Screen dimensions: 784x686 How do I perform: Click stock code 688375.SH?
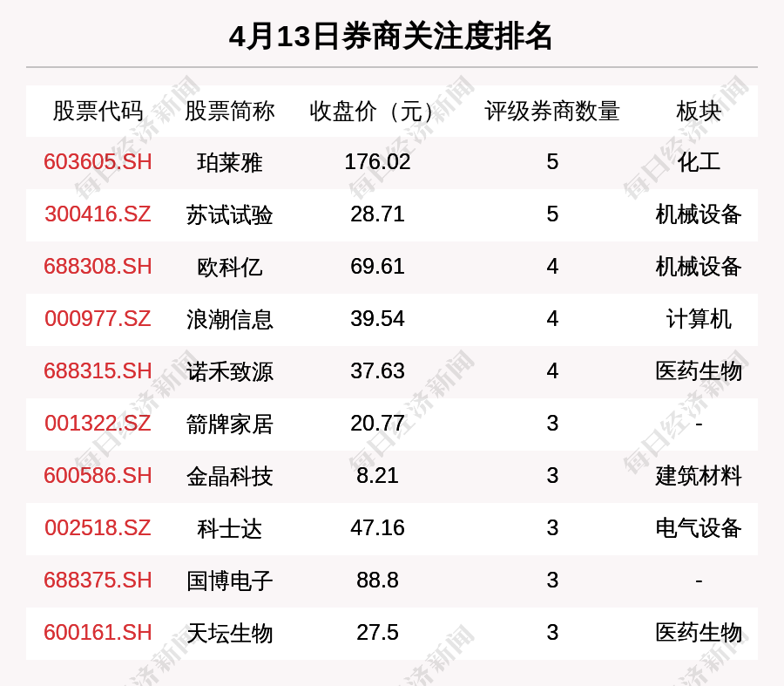coord(98,581)
